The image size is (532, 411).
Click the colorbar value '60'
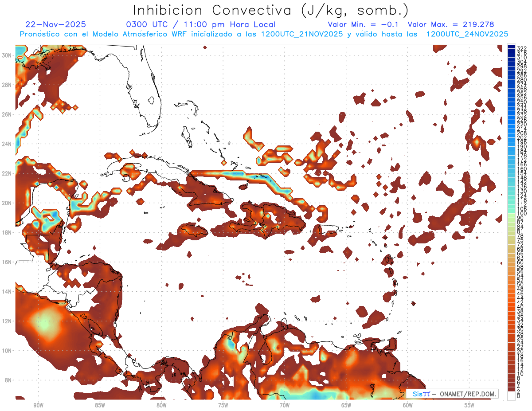520,262
